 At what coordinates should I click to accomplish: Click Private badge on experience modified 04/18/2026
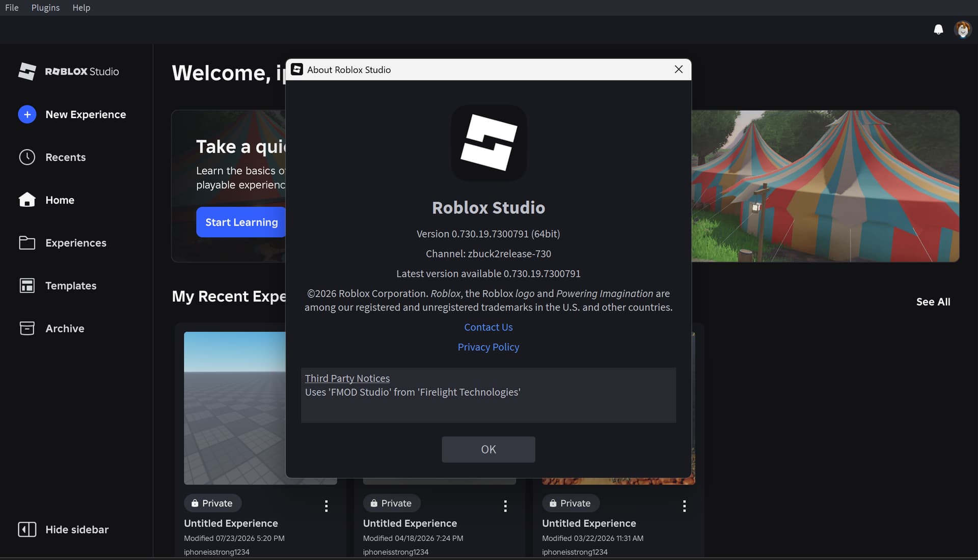tap(392, 503)
